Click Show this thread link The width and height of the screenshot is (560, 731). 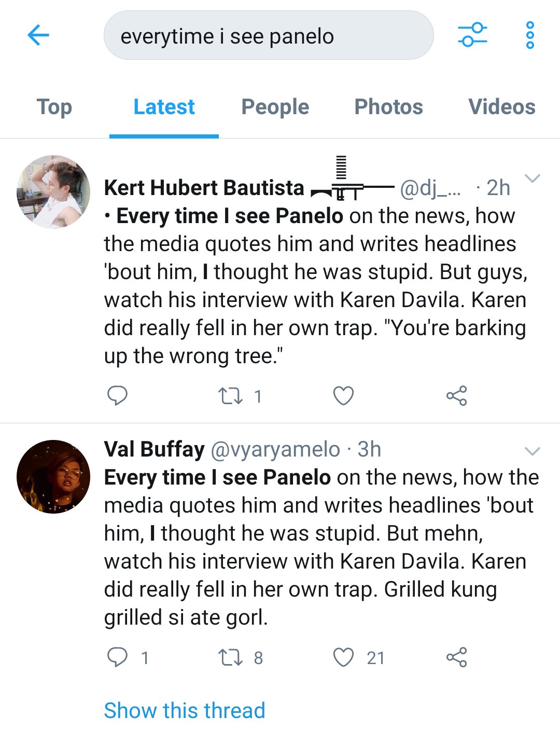[x=185, y=710]
